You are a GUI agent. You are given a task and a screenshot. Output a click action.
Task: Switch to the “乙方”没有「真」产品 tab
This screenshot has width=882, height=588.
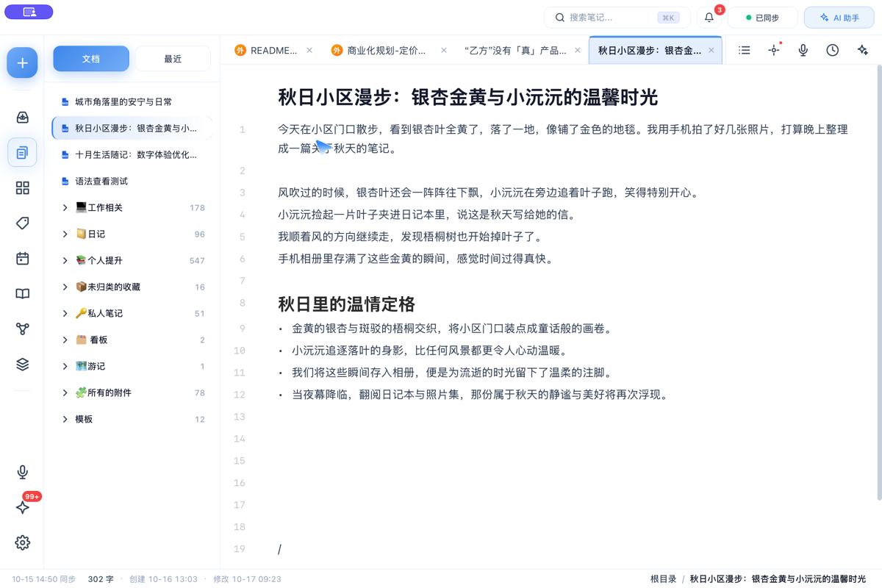(522, 51)
